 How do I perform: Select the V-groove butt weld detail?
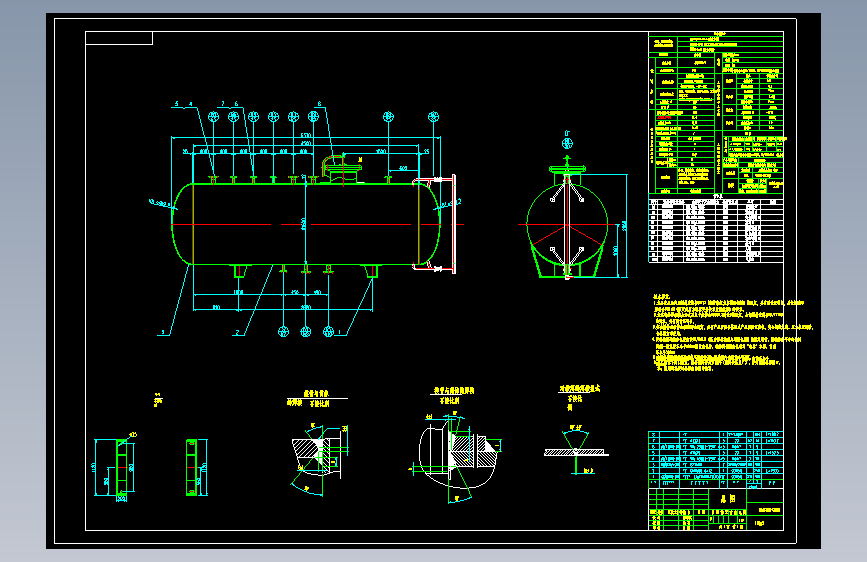coord(576,451)
